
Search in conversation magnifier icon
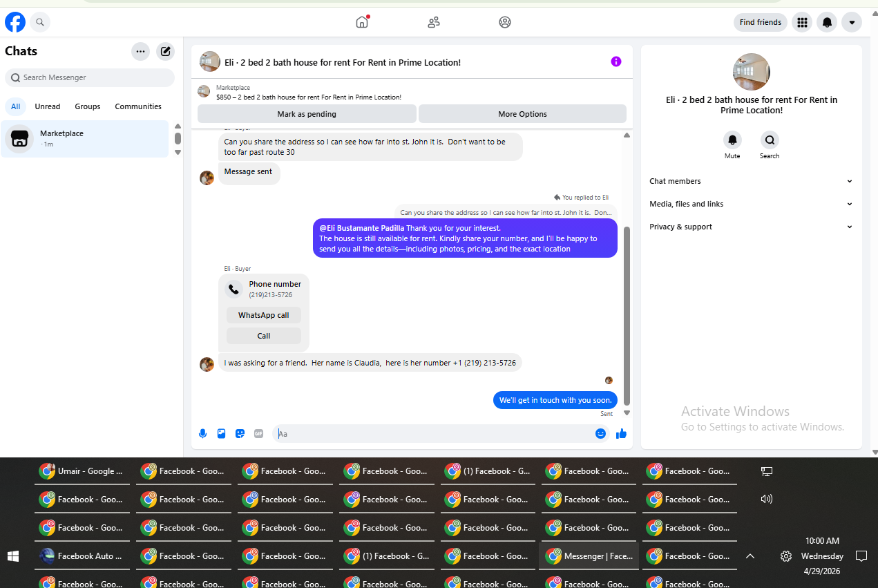click(770, 140)
